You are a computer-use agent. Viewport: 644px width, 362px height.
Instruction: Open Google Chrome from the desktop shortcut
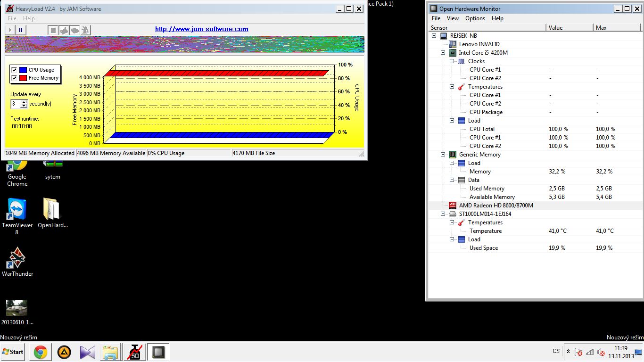(x=17, y=174)
